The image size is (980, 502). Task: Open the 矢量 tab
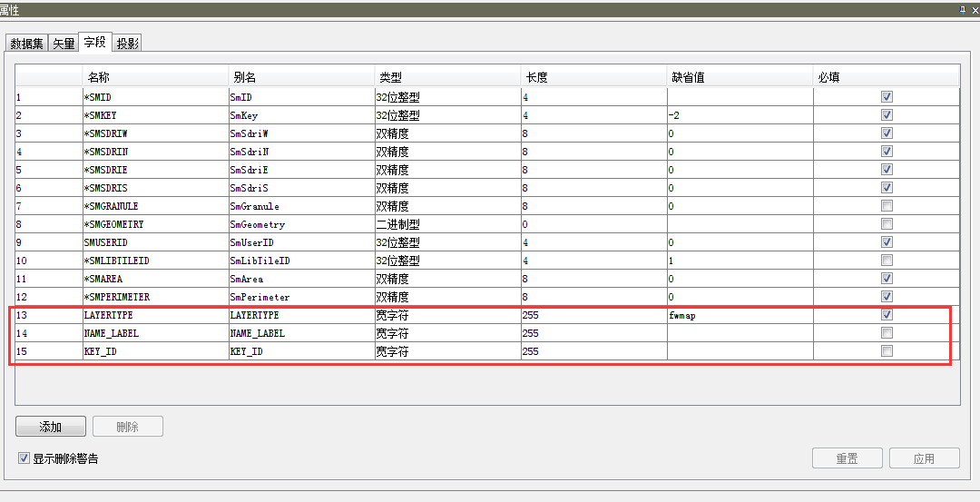(x=64, y=44)
